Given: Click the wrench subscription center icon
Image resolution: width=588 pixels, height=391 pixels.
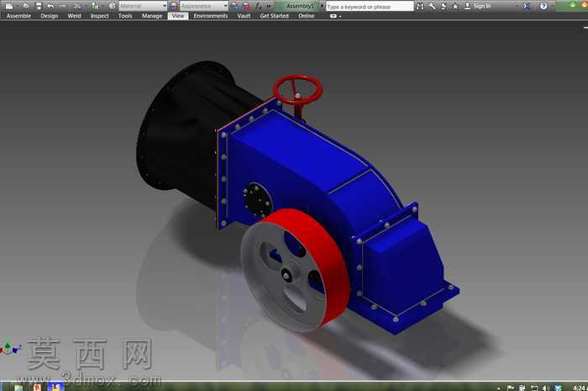Looking at the screenshot, I should (432, 6).
